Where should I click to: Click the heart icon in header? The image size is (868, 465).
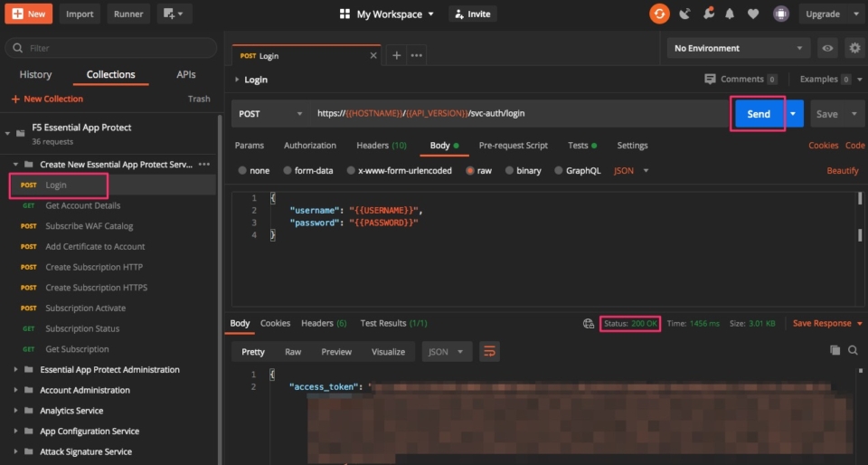click(x=753, y=14)
